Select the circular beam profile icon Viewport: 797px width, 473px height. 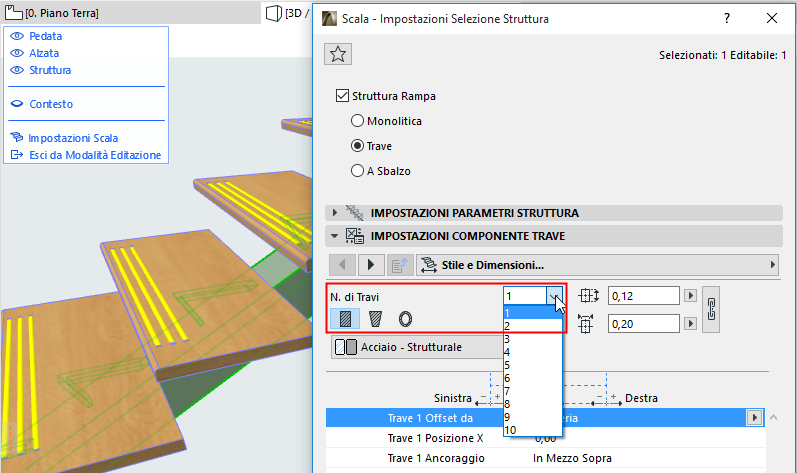click(x=405, y=319)
